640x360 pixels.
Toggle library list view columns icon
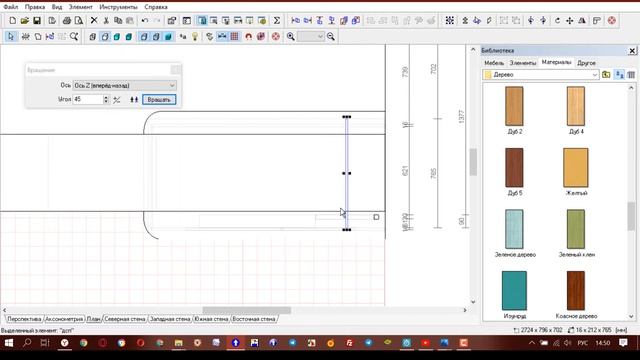point(631,75)
